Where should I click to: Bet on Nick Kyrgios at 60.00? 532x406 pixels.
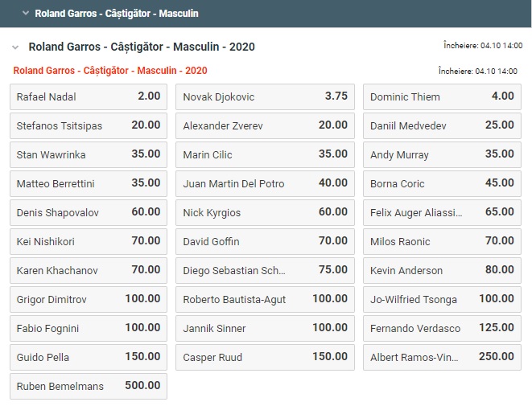coord(265,212)
